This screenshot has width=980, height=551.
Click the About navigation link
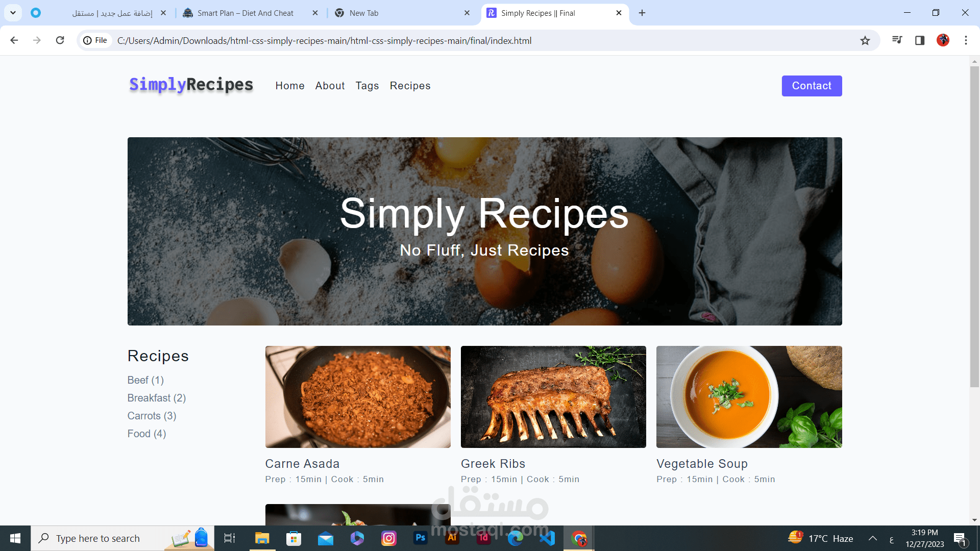pyautogui.click(x=330, y=85)
